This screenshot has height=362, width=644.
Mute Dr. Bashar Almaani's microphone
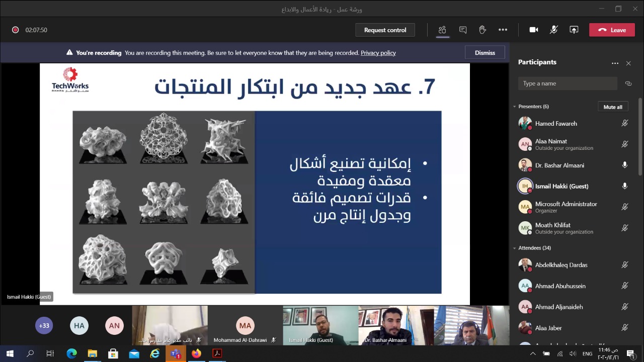(x=624, y=165)
